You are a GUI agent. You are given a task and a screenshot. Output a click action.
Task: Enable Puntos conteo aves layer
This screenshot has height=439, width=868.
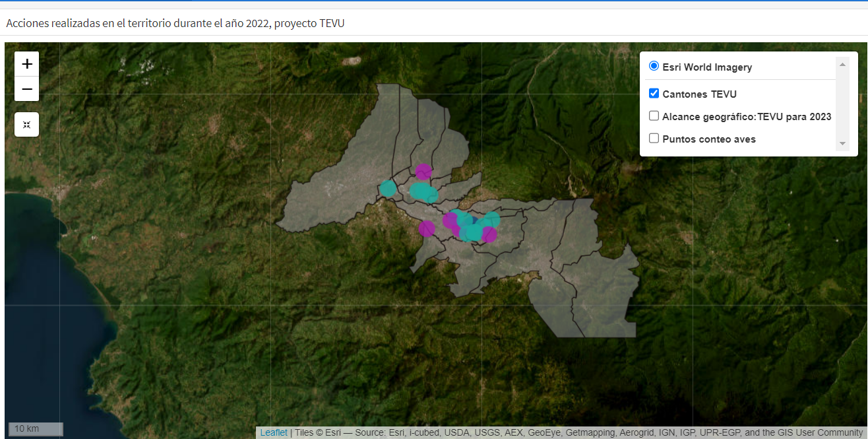pos(654,139)
